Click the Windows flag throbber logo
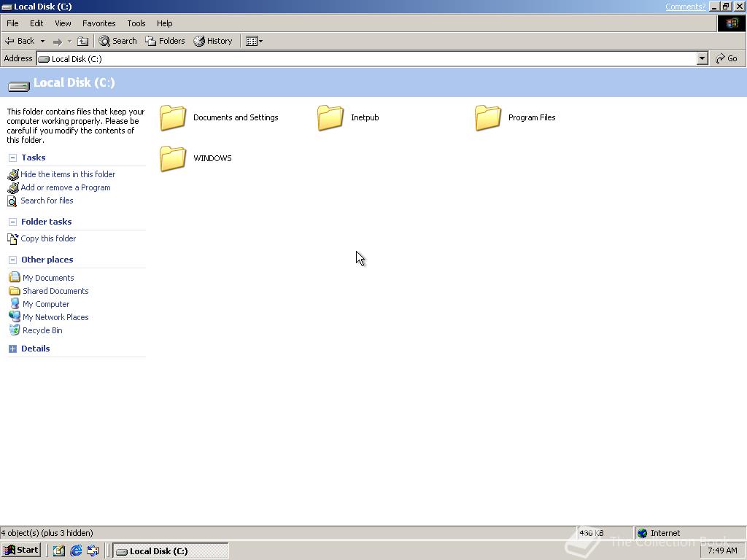This screenshot has height=560, width=747. 731,23
